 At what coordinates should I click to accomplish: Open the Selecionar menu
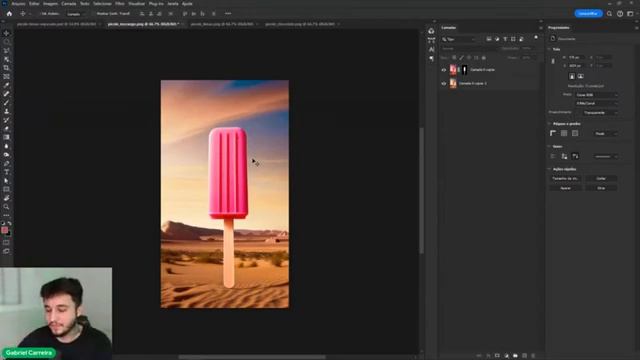(x=102, y=4)
